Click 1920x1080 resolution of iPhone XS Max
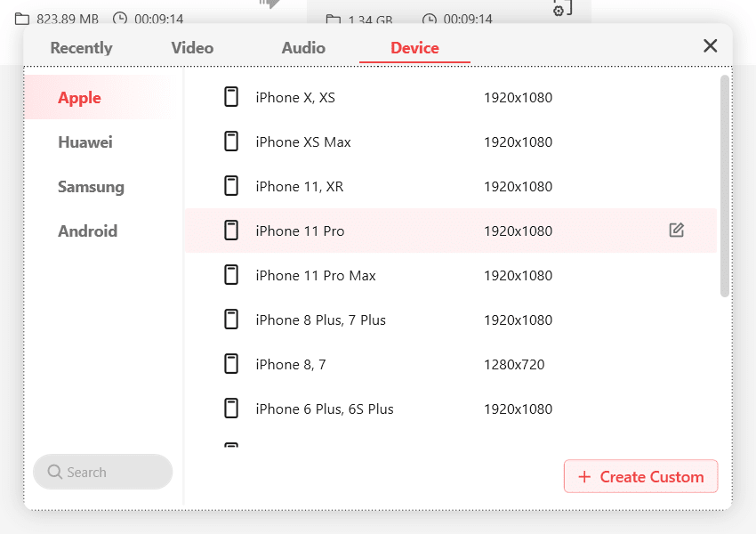The height and width of the screenshot is (534, 756). [518, 142]
